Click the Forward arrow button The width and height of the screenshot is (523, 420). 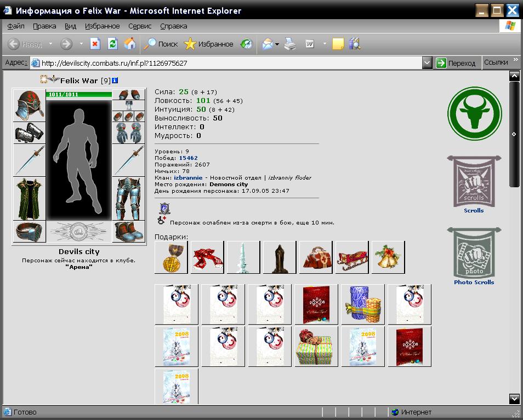click(x=66, y=44)
